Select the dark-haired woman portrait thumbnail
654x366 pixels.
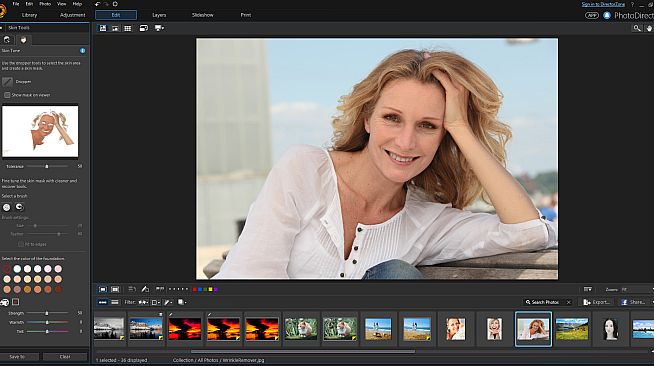click(610, 329)
